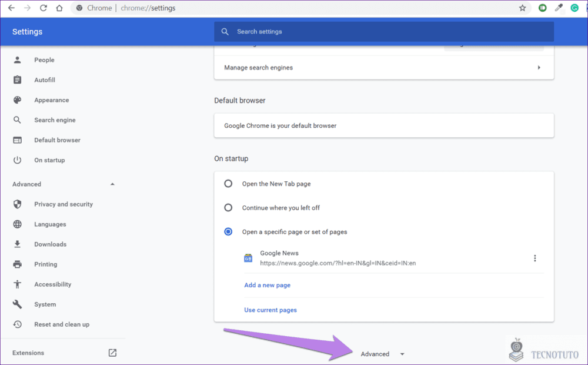Viewport: 588px width, 365px height.
Task: Click Add a new page link
Action: tap(268, 285)
